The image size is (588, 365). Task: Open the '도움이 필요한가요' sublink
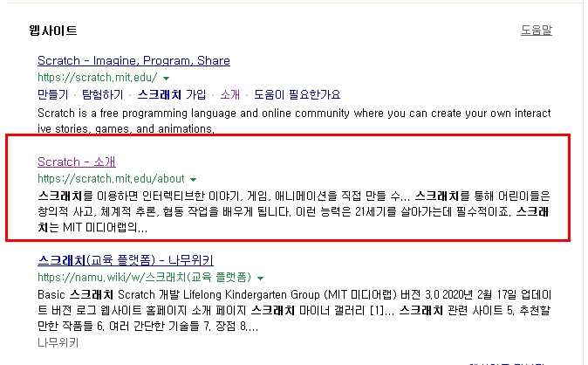(297, 94)
